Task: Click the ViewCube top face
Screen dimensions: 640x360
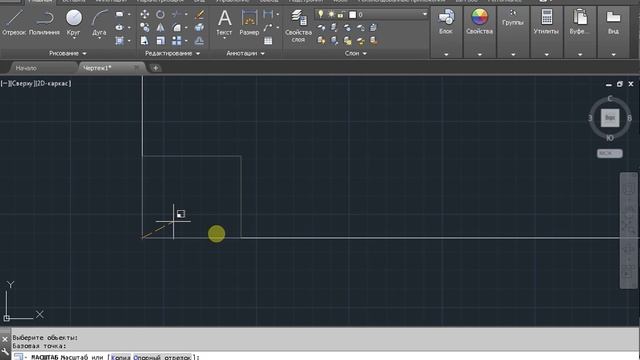Action: point(610,118)
